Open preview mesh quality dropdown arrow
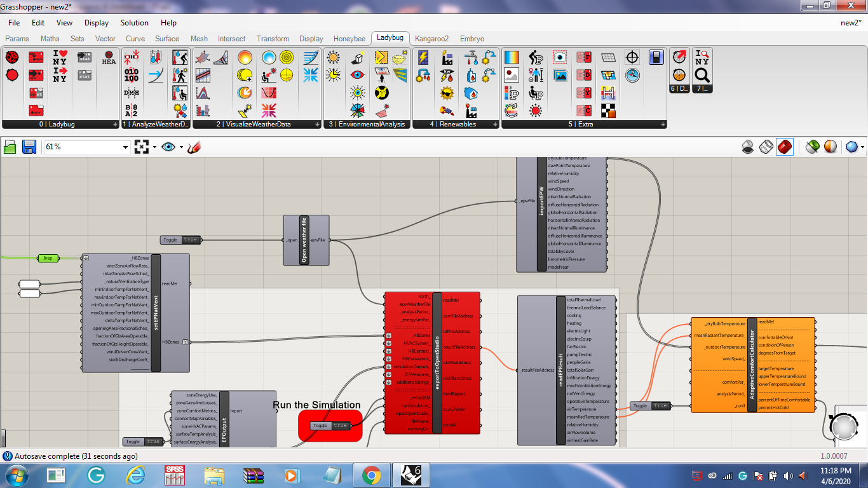 pos(862,147)
